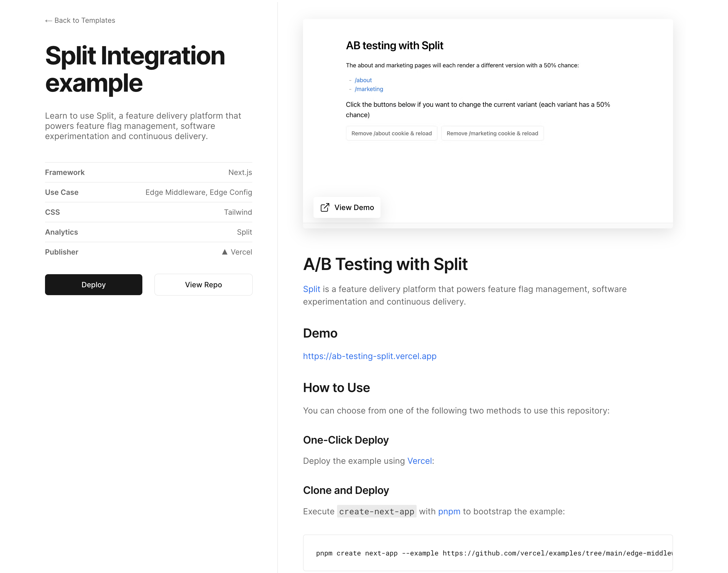Open the /marketing link in preview

(369, 89)
